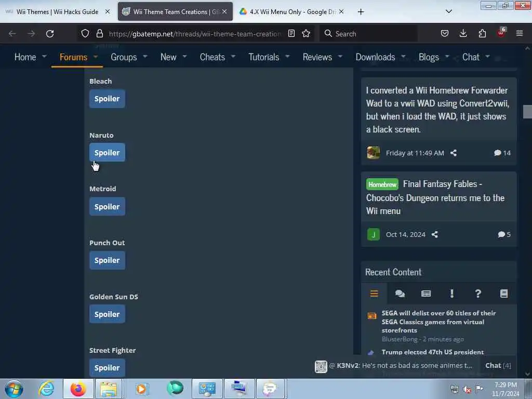Open comments count 5 bubble
This screenshot has height=399, width=532.
[x=504, y=234]
